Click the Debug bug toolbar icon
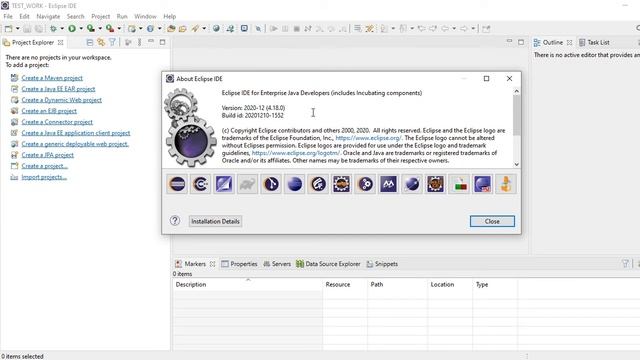 click(53, 29)
